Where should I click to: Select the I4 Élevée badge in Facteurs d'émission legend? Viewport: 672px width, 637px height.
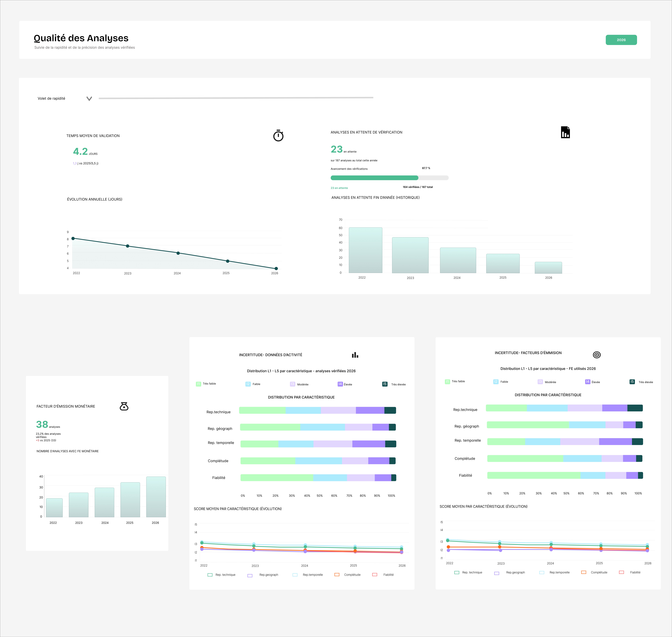pyautogui.click(x=588, y=382)
